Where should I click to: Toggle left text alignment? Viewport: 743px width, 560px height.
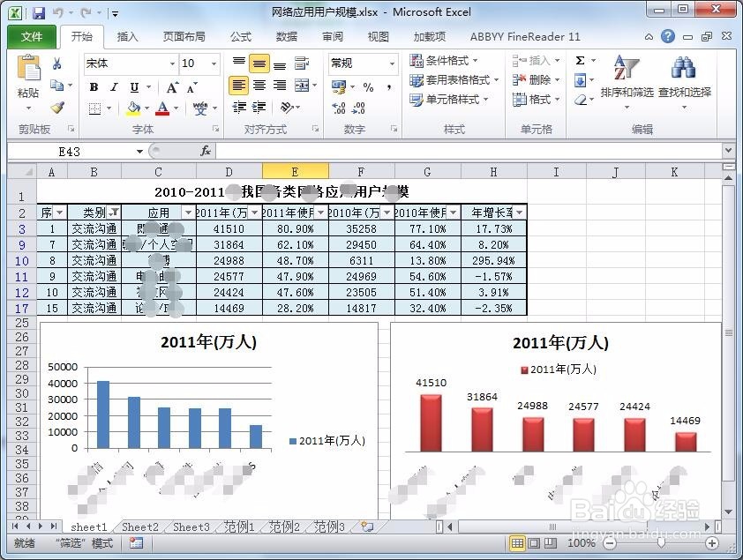[x=239, y=86]
